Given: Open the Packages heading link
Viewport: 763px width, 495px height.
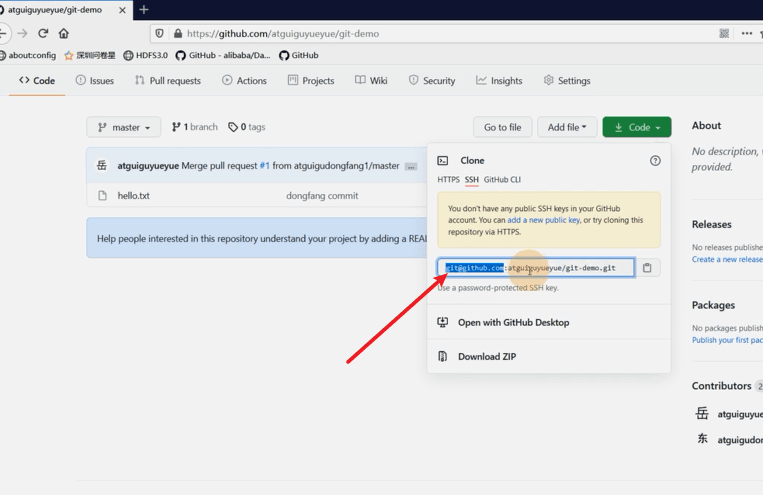Looking at the screenshot, I should pos(713,305).
